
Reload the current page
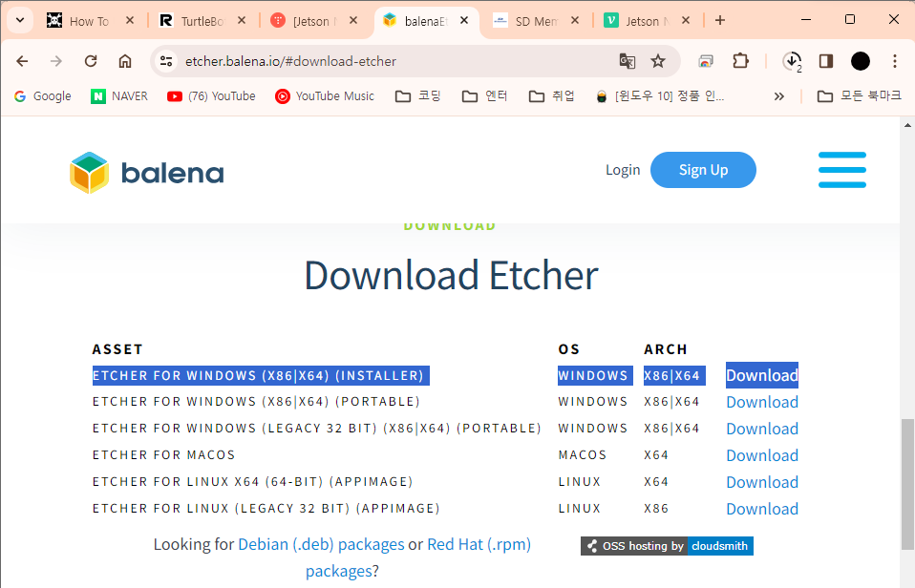91,61
